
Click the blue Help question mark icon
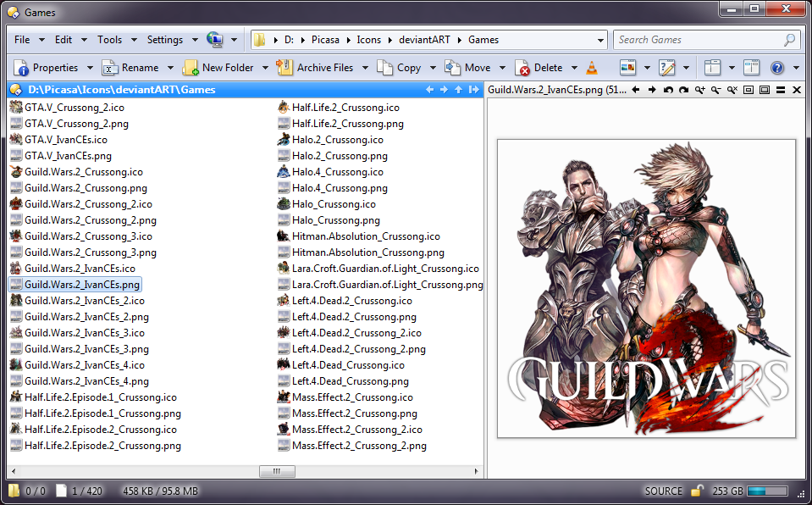click(x=777, y=68)
